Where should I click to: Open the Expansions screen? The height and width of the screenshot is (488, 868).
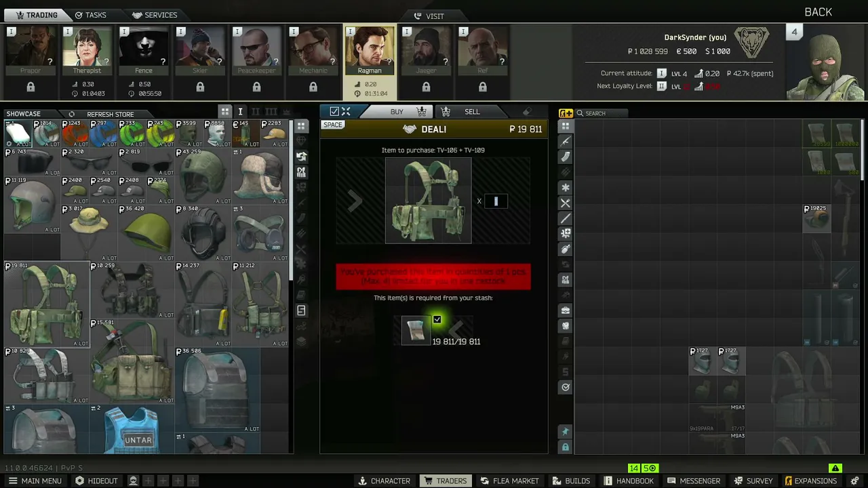[810, 481]
